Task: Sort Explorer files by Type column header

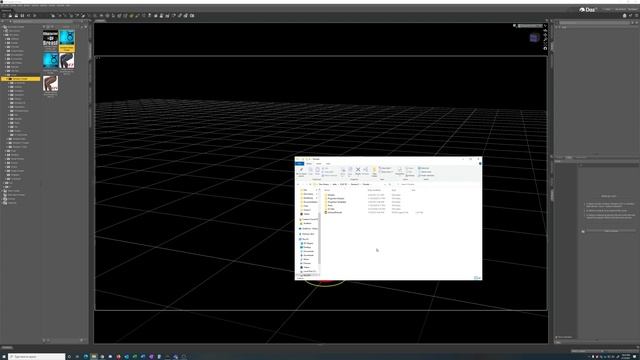Action: click(x=394, y=190)
